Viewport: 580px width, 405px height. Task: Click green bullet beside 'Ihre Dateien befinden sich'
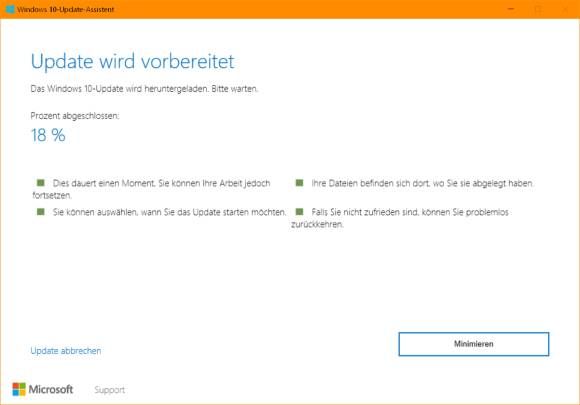[x=299, y=183]
